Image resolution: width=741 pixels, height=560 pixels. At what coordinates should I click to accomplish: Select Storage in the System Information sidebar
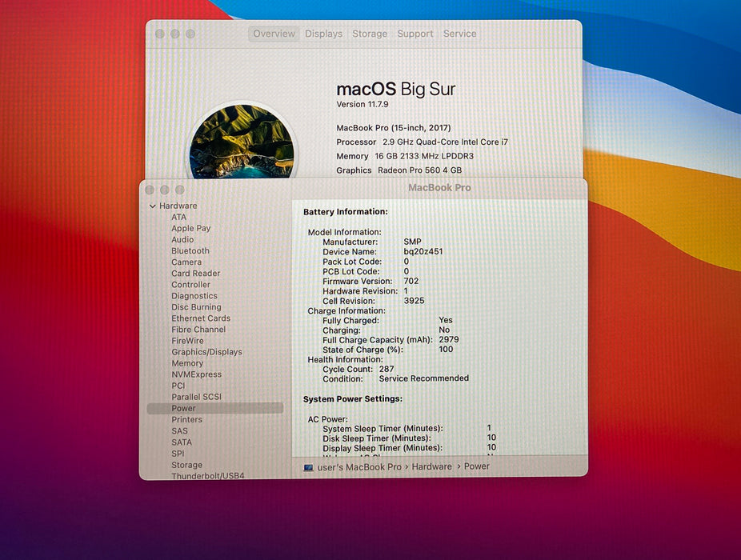point(186,465)
